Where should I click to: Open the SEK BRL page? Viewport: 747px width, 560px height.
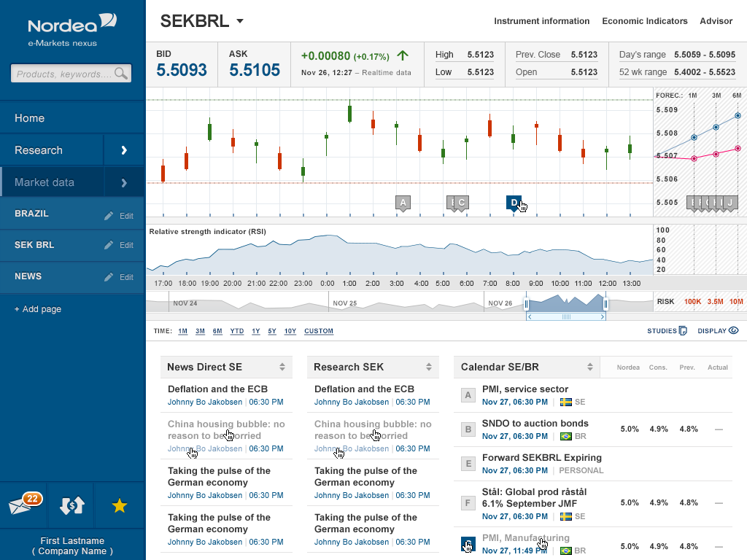coord(34,245)
